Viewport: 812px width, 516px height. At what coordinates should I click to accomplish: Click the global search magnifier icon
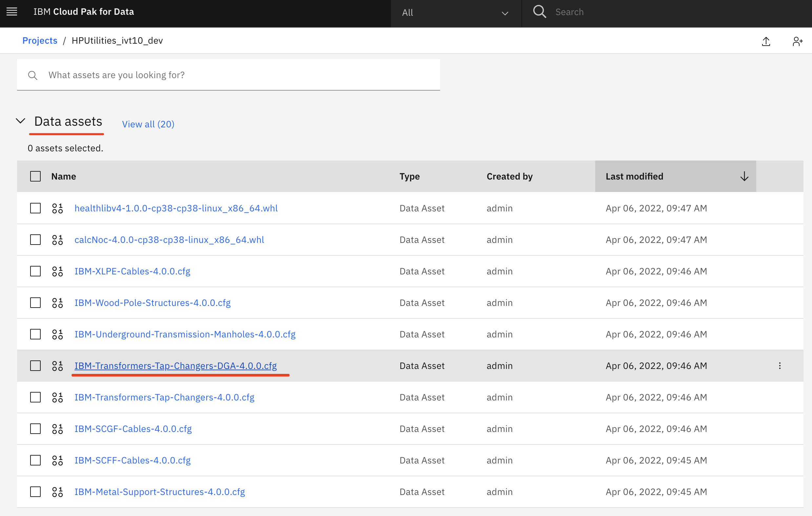click(x=539, y=12)
